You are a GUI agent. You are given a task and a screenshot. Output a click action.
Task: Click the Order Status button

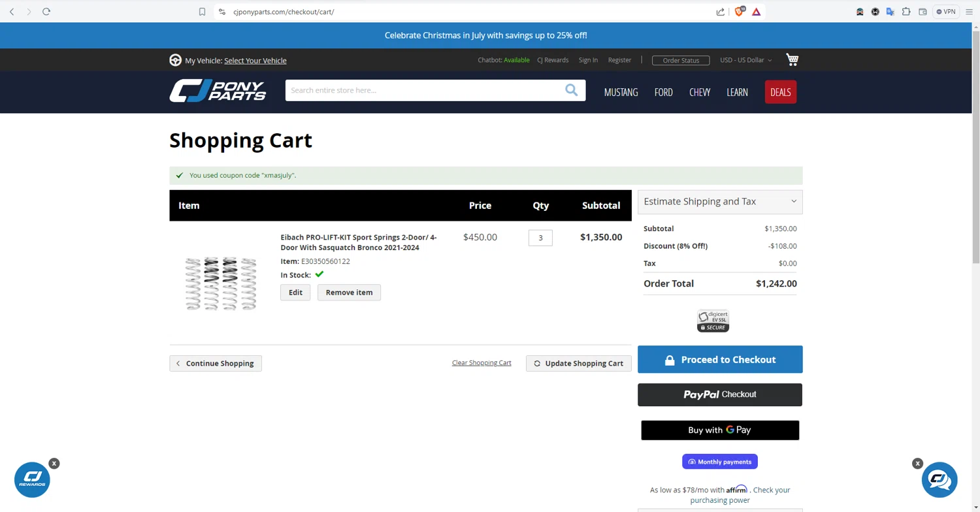pyautogui.click(x=681, y=60)
